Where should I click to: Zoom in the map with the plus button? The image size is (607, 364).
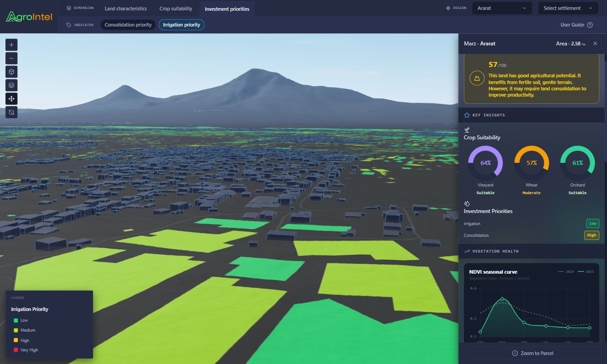coord(12,44)
